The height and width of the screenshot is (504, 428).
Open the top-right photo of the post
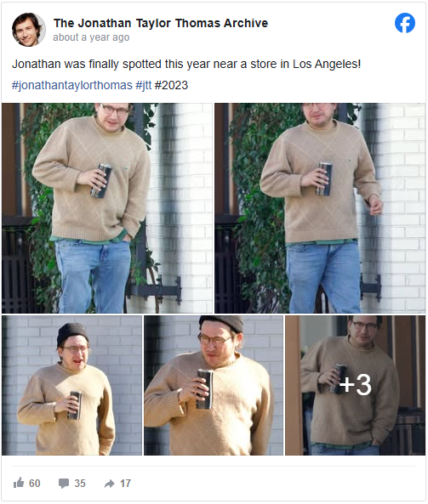(320, 208)
